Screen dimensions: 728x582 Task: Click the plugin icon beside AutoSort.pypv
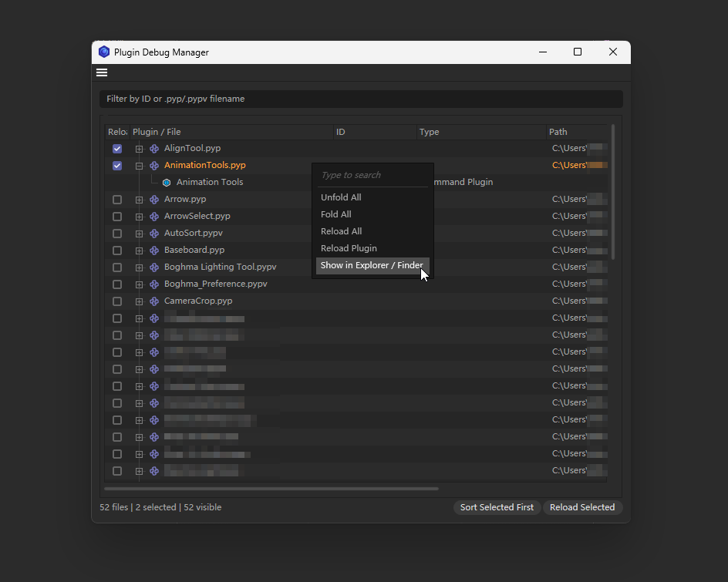point(154,234)
